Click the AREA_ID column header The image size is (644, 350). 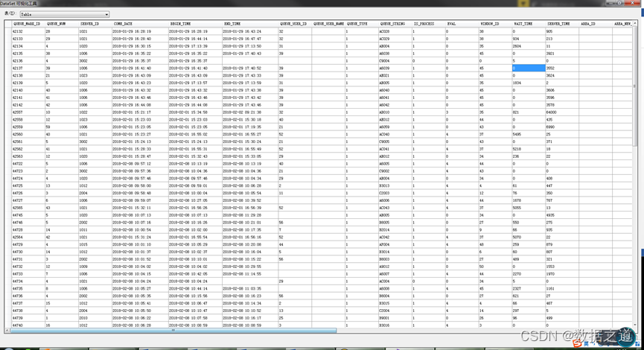click(x=596, y=24)
